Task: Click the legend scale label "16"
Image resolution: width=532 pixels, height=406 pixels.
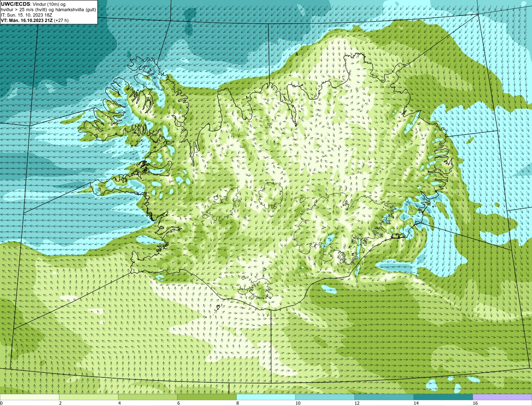Action: (475, 403)
